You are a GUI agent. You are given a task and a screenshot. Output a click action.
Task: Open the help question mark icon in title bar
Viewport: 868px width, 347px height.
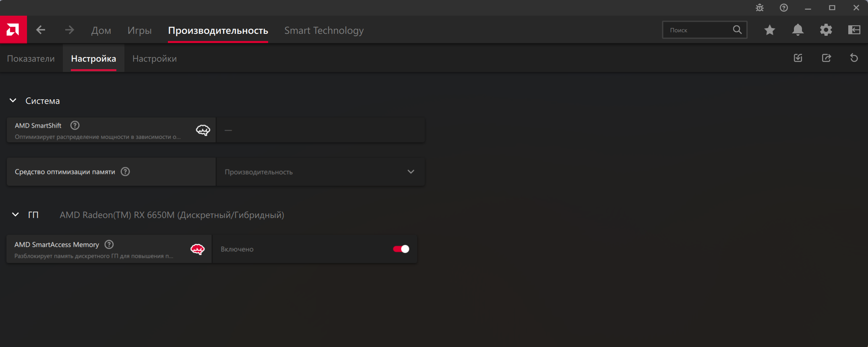coord(783,8)
